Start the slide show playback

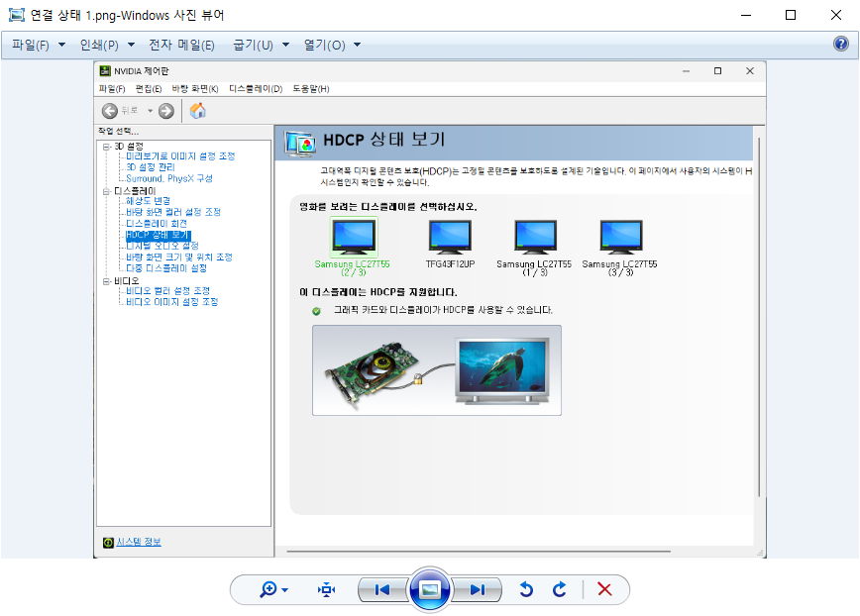(430, 589)
